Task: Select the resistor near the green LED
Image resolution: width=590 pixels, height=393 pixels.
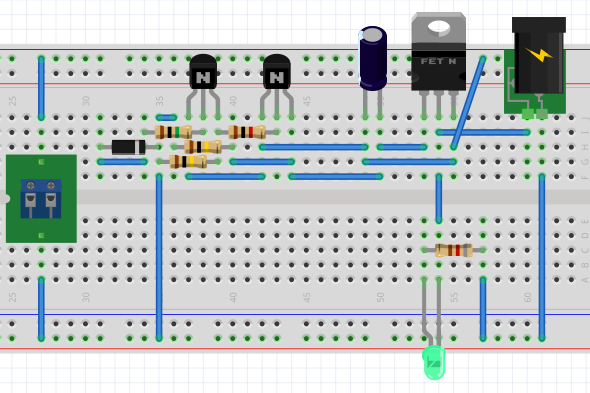Action: point(454,250)
